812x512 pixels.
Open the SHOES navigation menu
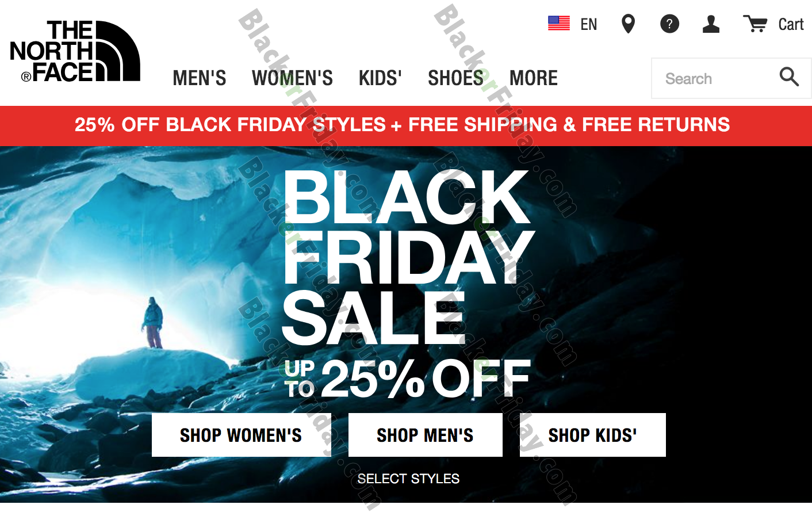point(455,78)
